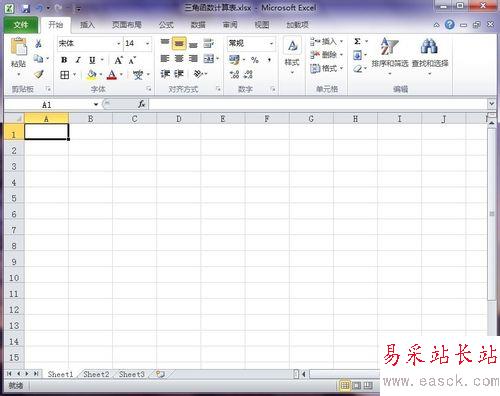Click 格式 Format cells button
The image size is (500, 396).
(x=326, y=68)
